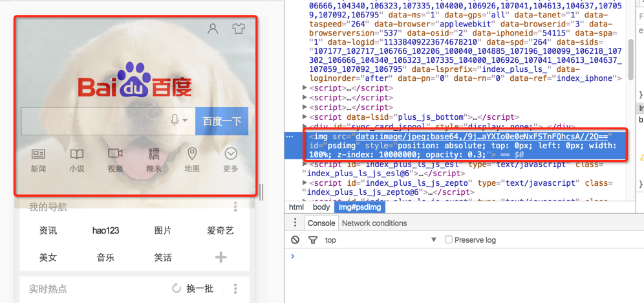This screenshot has width=644, height=303.
Task: Open the 我的导航 three-dot menu
Action: [x=235, y=207]
